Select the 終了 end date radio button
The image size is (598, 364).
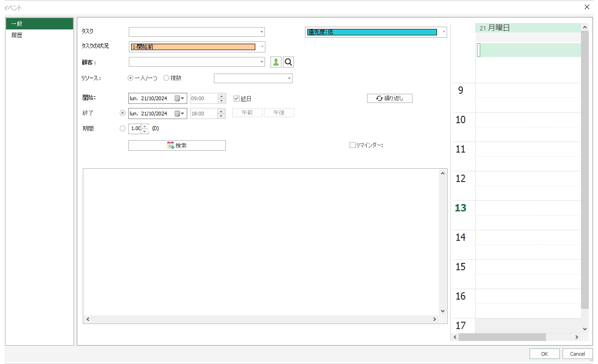[122, 113]
